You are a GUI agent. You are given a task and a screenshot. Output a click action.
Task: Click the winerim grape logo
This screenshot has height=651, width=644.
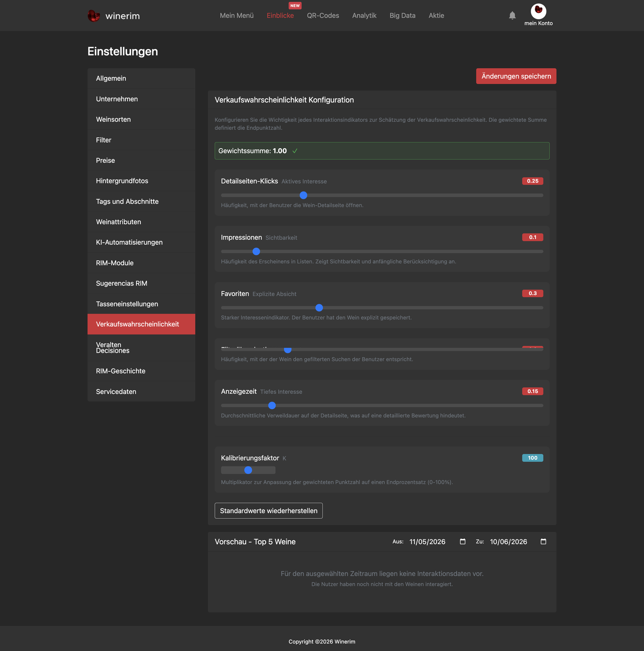pos(94,16)
